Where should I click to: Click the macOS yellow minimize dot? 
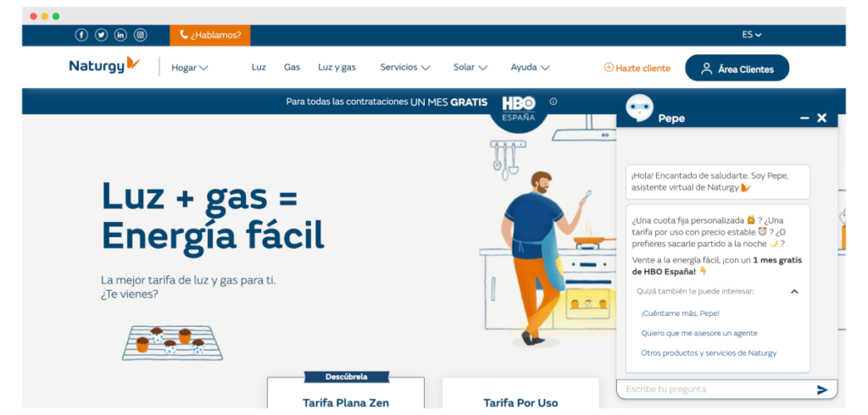point(45,16)
